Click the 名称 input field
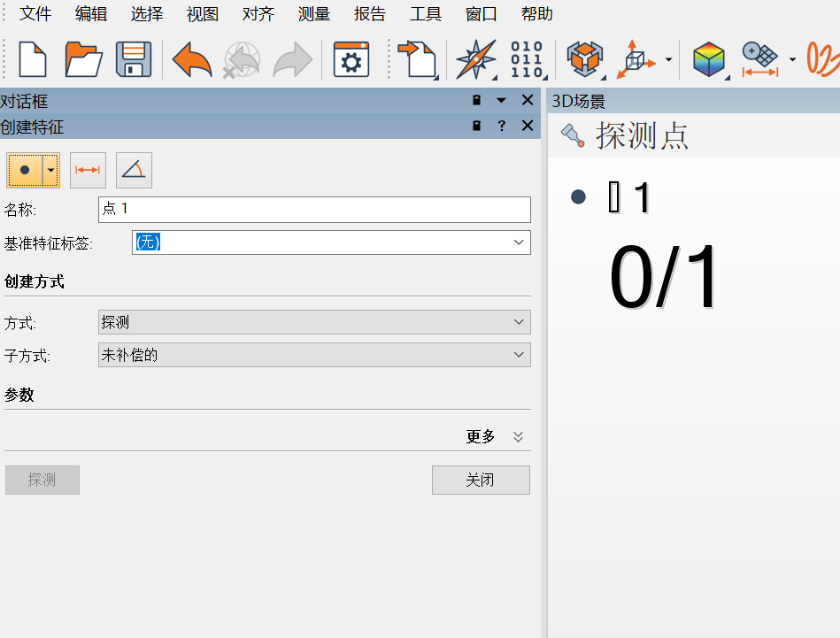This screenshot has height=638, width=840. click(314, 210)
